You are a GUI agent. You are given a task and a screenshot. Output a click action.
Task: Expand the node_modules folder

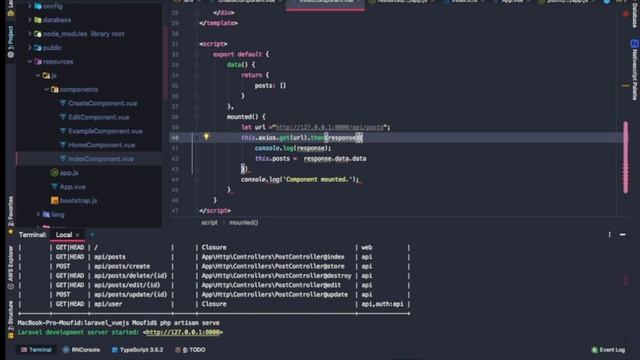point(29,33)
